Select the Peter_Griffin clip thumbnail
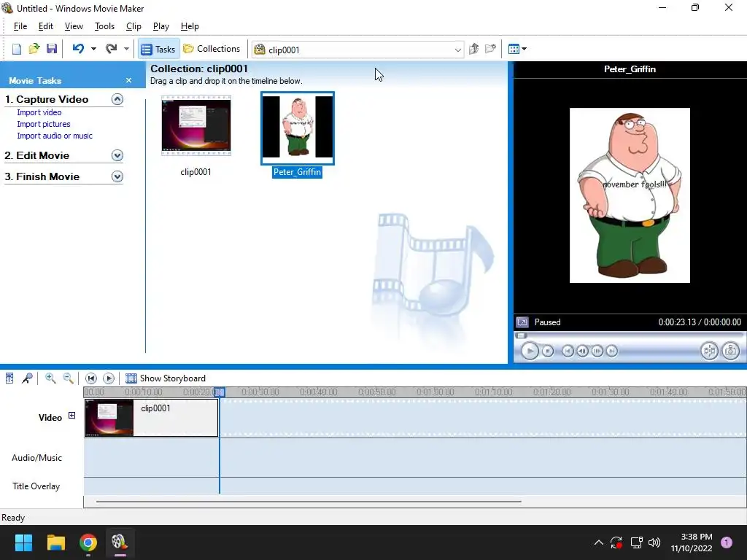The image size is (747, 560). coord(298,128)
